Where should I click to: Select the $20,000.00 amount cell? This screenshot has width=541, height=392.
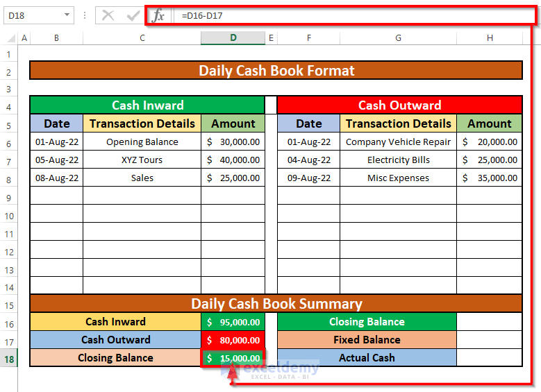(489, 142)
